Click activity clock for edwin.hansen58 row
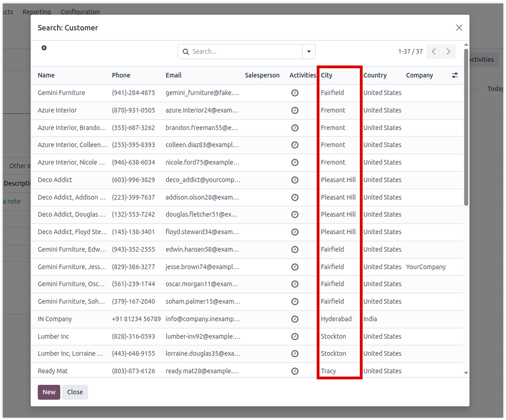 click(x=295, y=249)
